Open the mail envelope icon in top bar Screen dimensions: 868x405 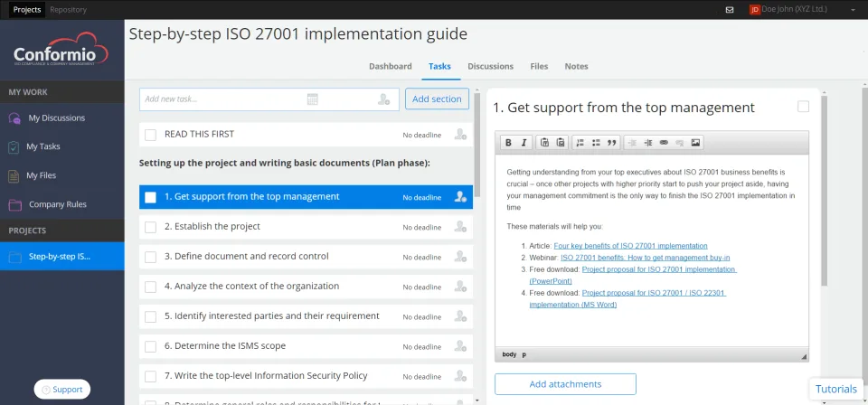pyautogui.click(x=730, y=10)
